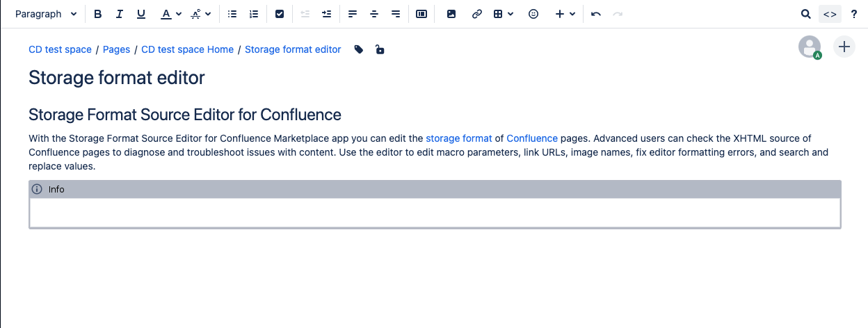Open Storage format editor breadcrumb link
This screenshot has height=328, width=868.
293,49
